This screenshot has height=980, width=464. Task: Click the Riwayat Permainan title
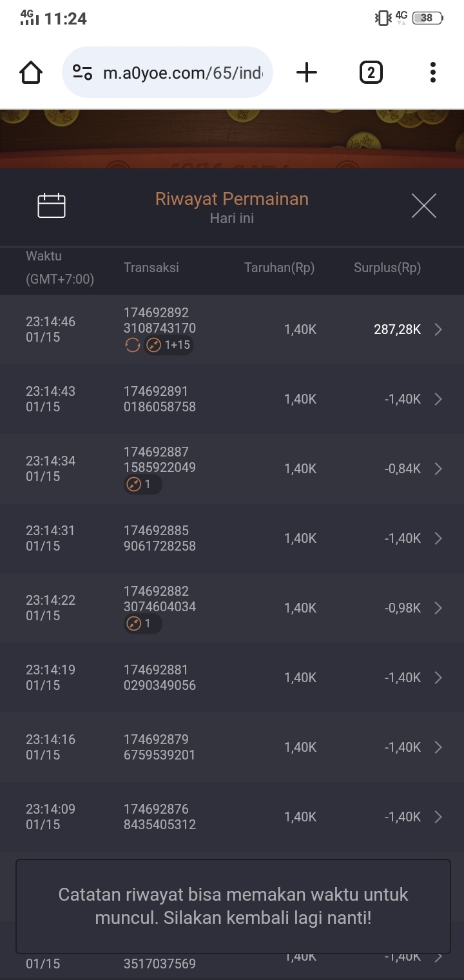click(232, 199)
